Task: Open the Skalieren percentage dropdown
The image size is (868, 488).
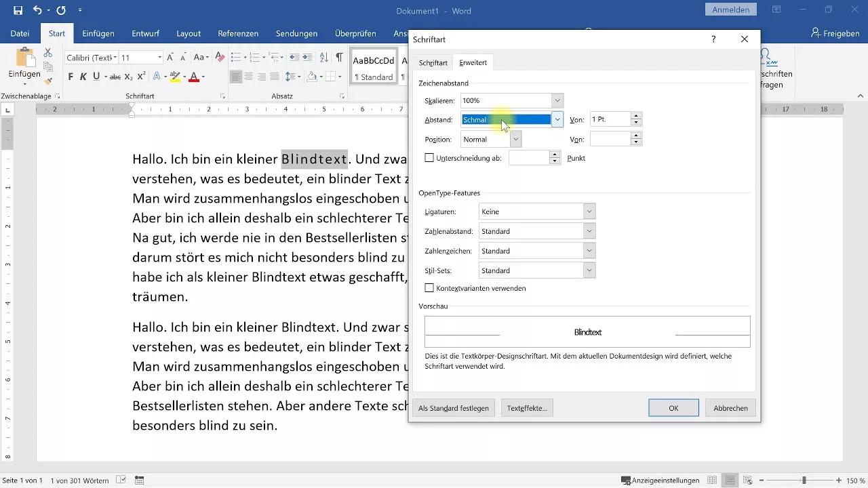Action: [x=557, y=100]
